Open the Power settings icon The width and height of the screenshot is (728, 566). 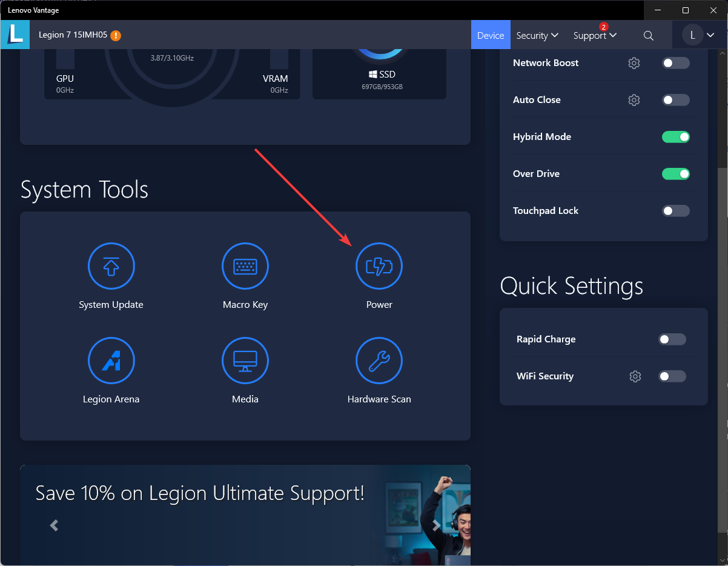[379, 266]
